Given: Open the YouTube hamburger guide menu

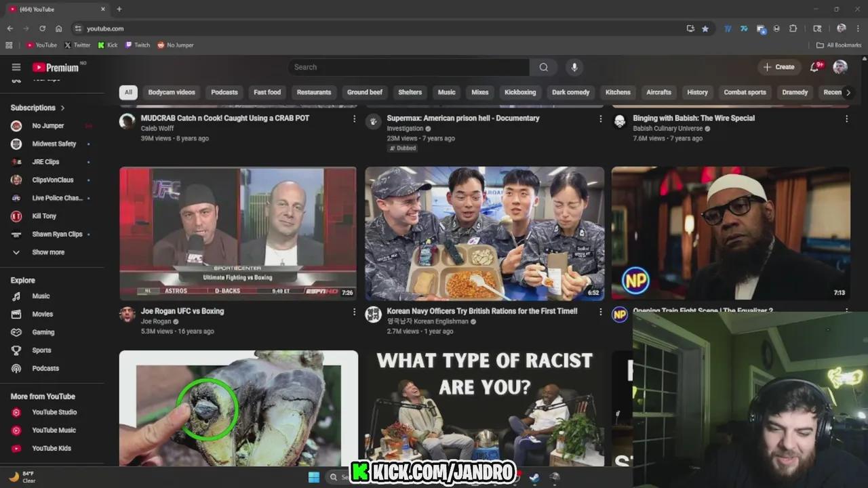Looking at the screenshot, I should pyautogui.click(x=16, y=67).
